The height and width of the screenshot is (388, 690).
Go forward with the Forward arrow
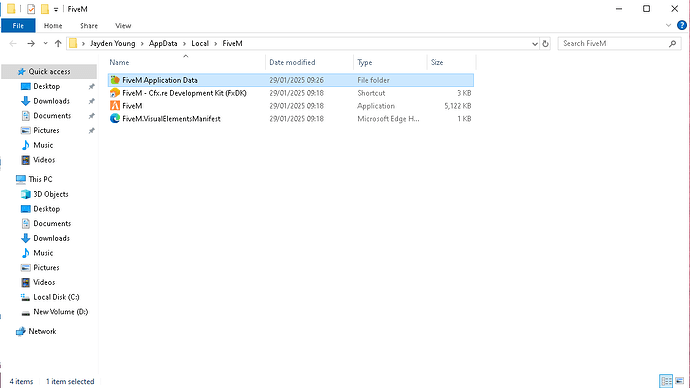click(31, 43)
